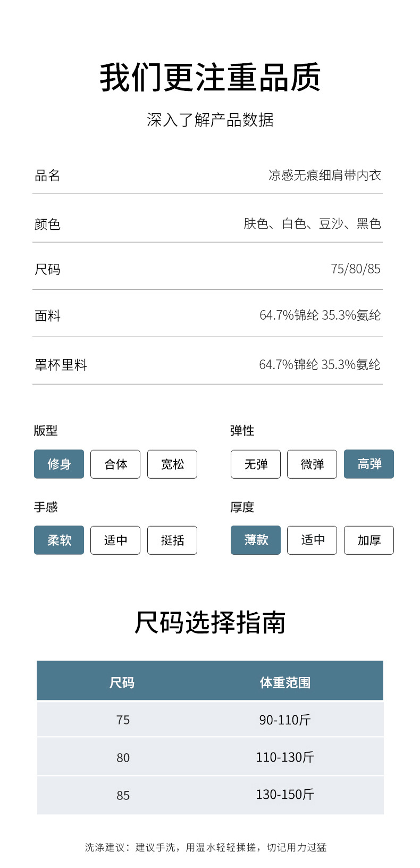Screen dimensions: 420x868
Task: Pick the 挺括 hand-feel option
Action: point(172,540)
